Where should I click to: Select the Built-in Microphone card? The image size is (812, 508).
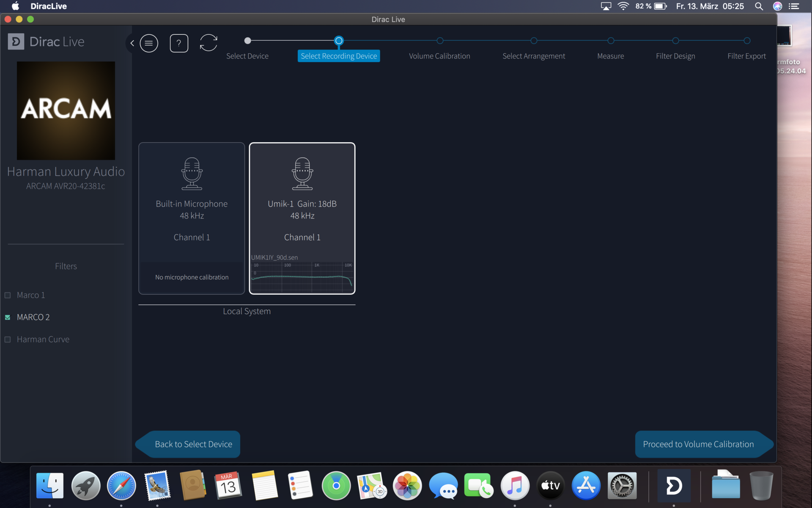[192, 218]
